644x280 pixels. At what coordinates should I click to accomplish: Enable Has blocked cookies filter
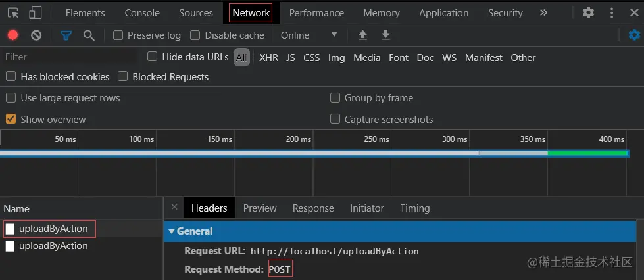11,76
